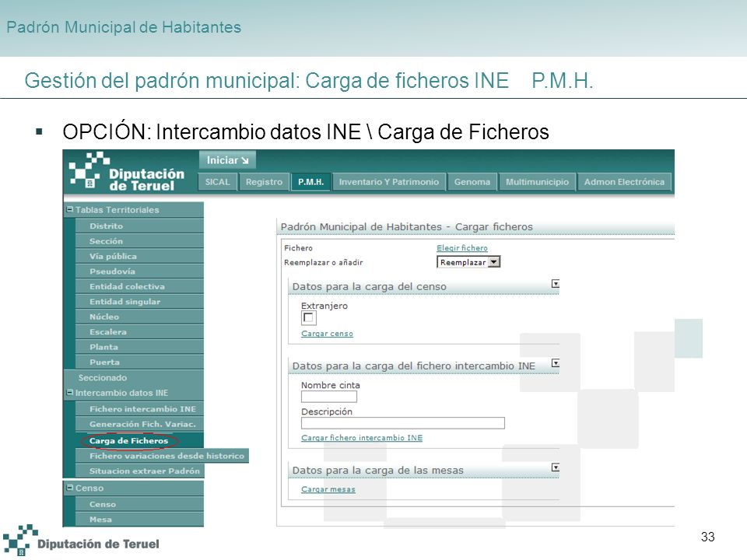Screen dimensions: 747x560
Task: Switch to the SICAL tab
Action: pos(218,182)
